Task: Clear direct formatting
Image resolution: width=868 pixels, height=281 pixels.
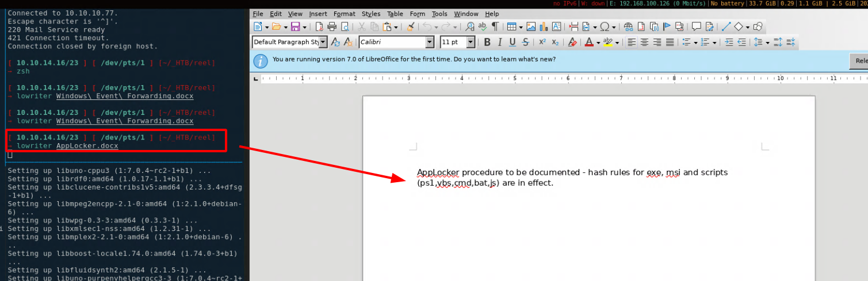Action: (x=572, y=42)
